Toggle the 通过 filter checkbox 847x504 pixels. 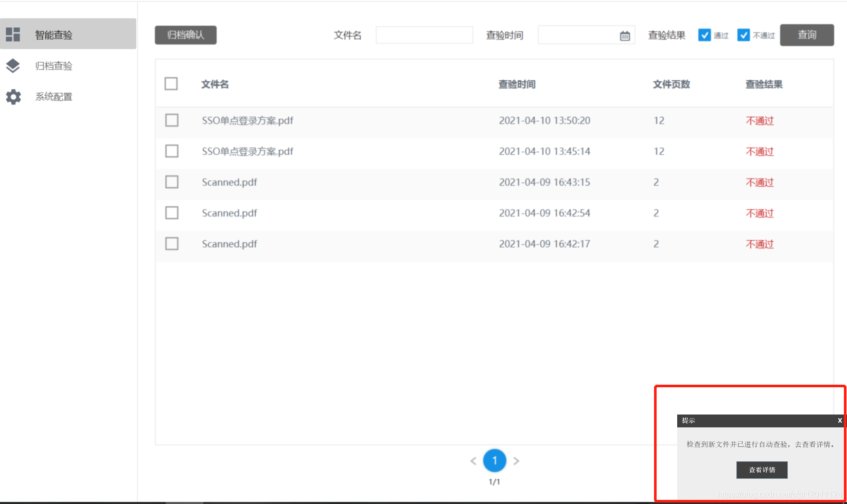click(704, 35)
